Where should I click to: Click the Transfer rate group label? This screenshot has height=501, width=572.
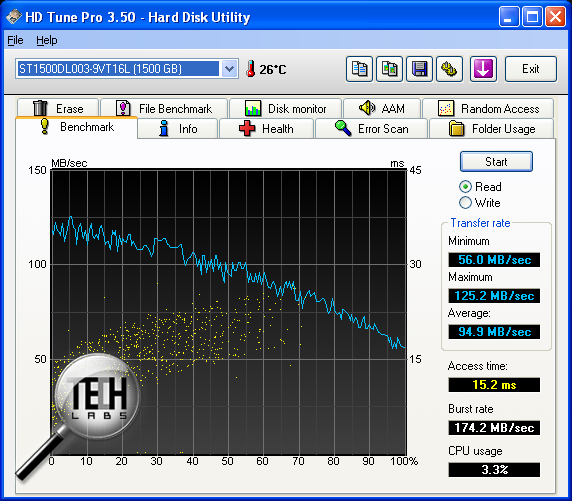click(x=480, y=223)
